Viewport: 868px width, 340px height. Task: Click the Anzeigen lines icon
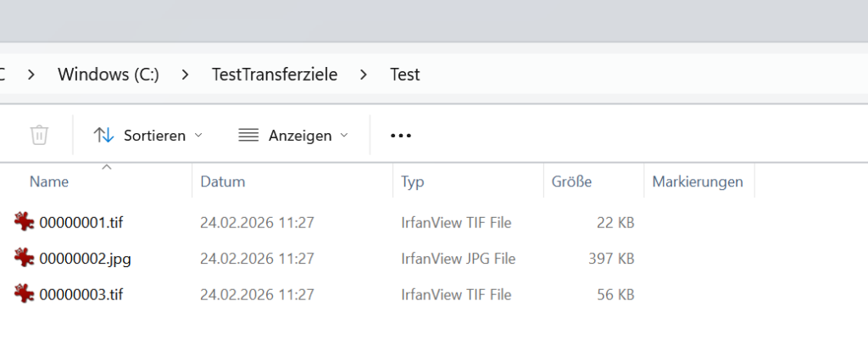(248, 135)
